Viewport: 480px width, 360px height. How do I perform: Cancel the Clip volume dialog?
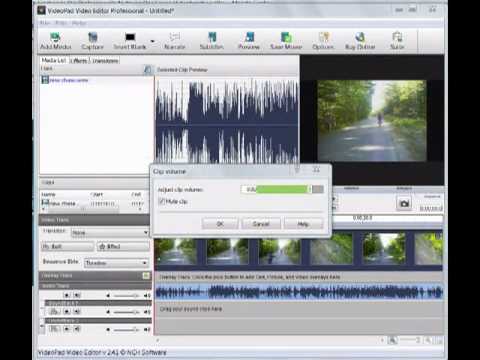(261, 224)
